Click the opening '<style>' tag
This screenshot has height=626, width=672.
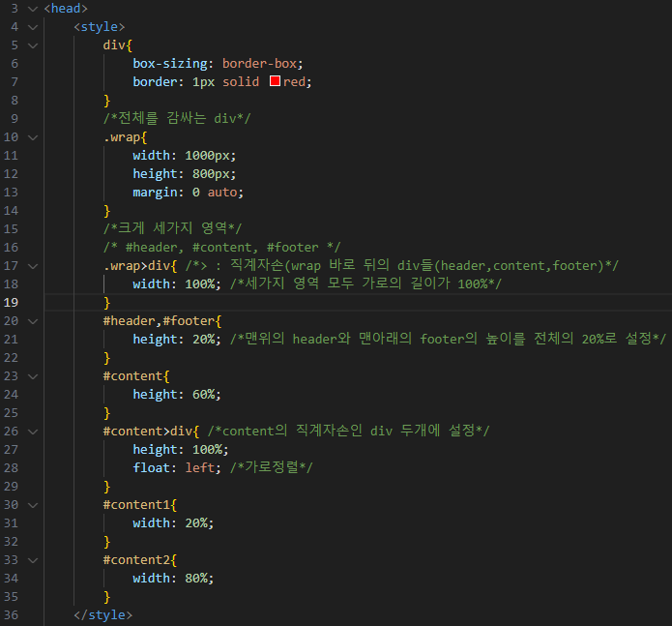click(100, 27)
